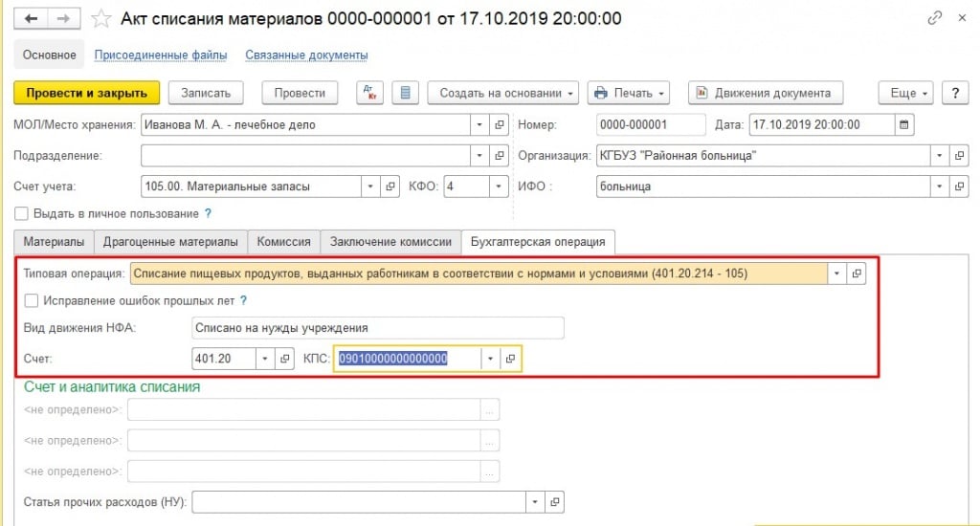Copy link using chain link icon

coord(934,18)
